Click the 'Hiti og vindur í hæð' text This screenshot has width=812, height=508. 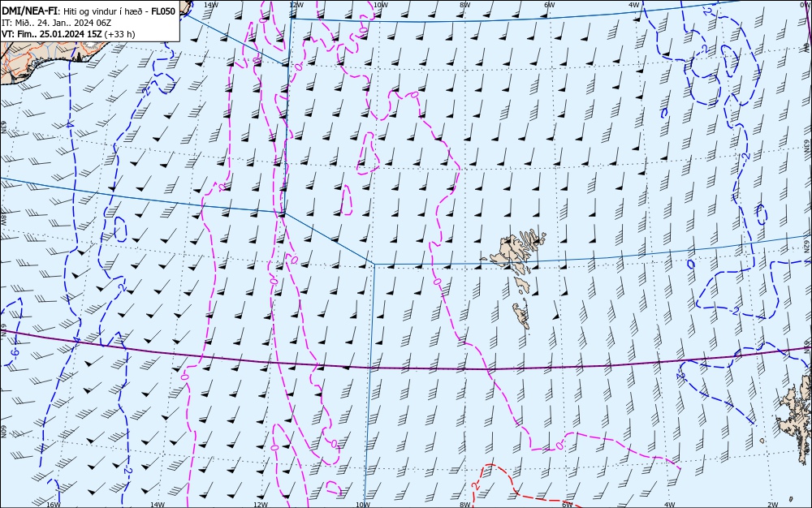[104, 12]
